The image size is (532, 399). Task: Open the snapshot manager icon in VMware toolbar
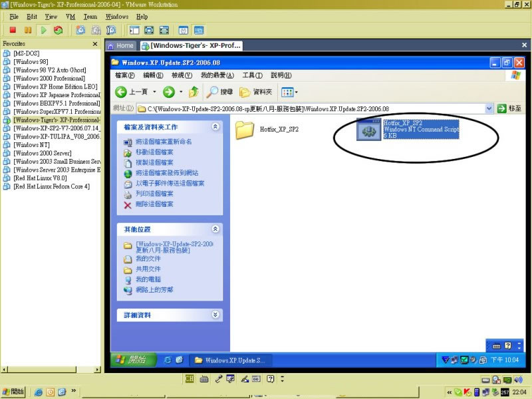click(111, 30)
